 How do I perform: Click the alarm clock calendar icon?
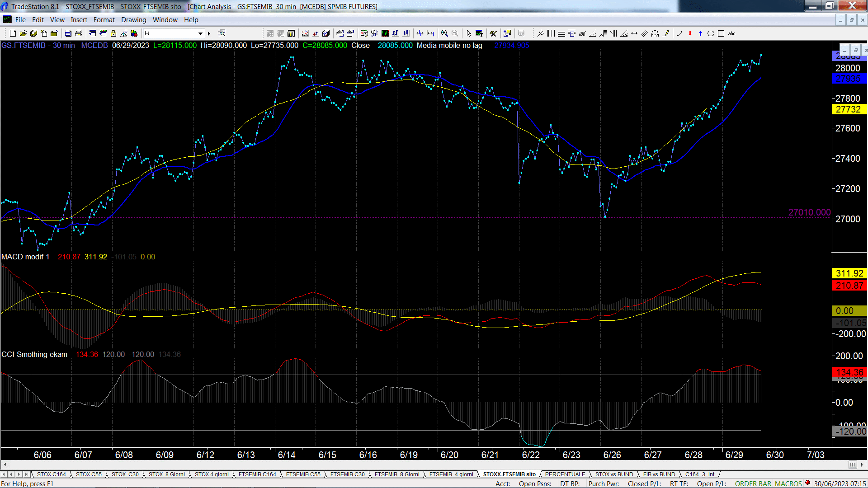[x=364, y=33]
